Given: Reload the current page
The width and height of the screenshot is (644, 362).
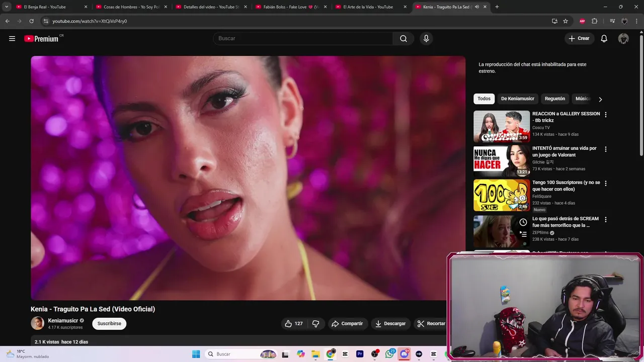Looking at the screenshot, I should (x=31, y=21).
